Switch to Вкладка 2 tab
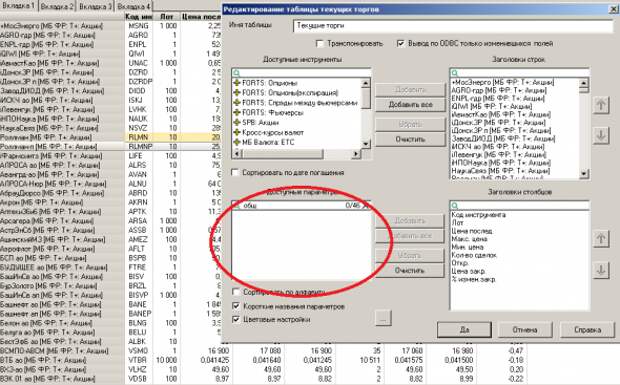Viewport: 620px width, 385px height. [57, 6]
